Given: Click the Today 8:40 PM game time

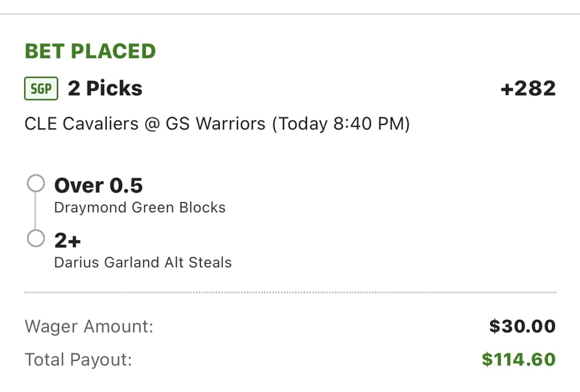Looking at the screenshot, I should [x=340, y=124].
